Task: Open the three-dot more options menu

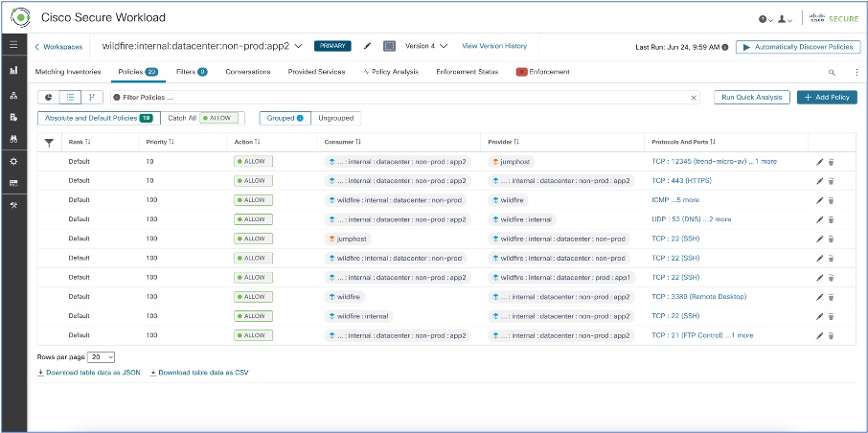Action: point(857,72)
